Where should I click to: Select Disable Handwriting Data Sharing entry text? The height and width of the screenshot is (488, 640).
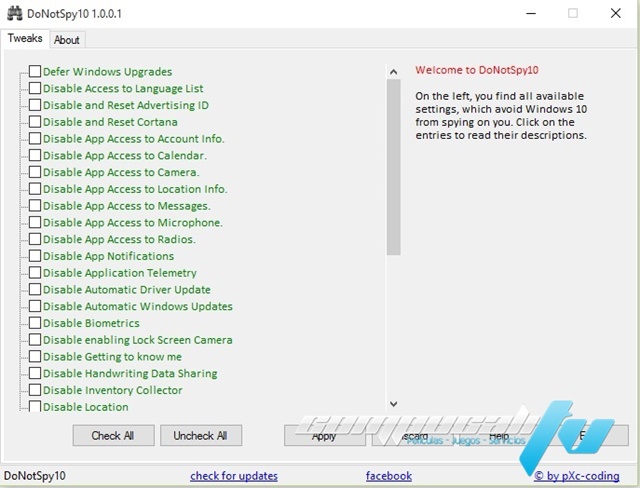130,373
